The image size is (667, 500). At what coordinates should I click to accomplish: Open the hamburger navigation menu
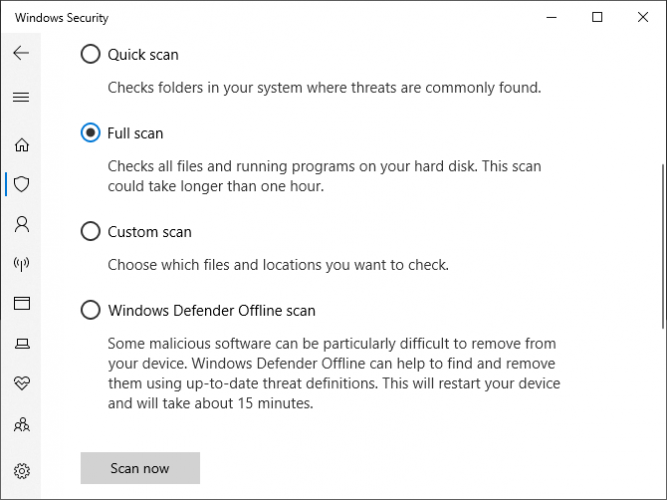pyautogui.click(x=21, y=97)
